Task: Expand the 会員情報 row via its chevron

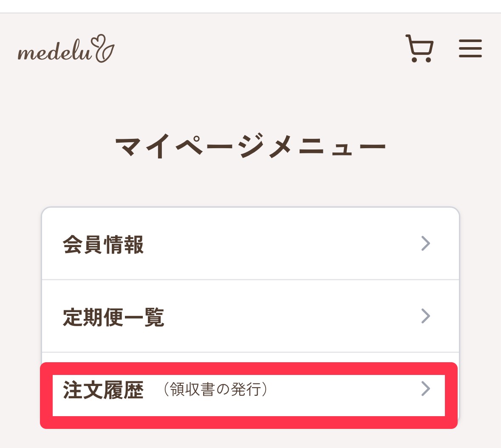Action: point(425,243)
